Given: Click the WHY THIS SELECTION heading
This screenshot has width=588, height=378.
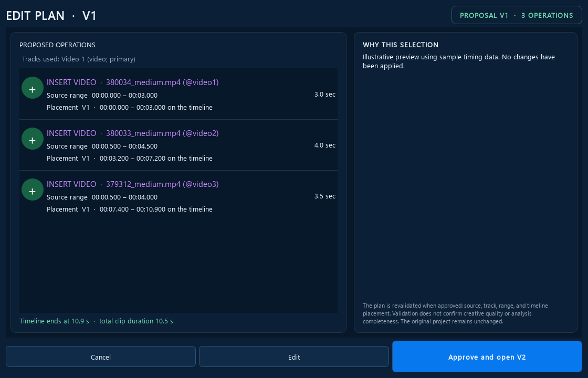Looking at the screenshot, I should click(401, 45).
